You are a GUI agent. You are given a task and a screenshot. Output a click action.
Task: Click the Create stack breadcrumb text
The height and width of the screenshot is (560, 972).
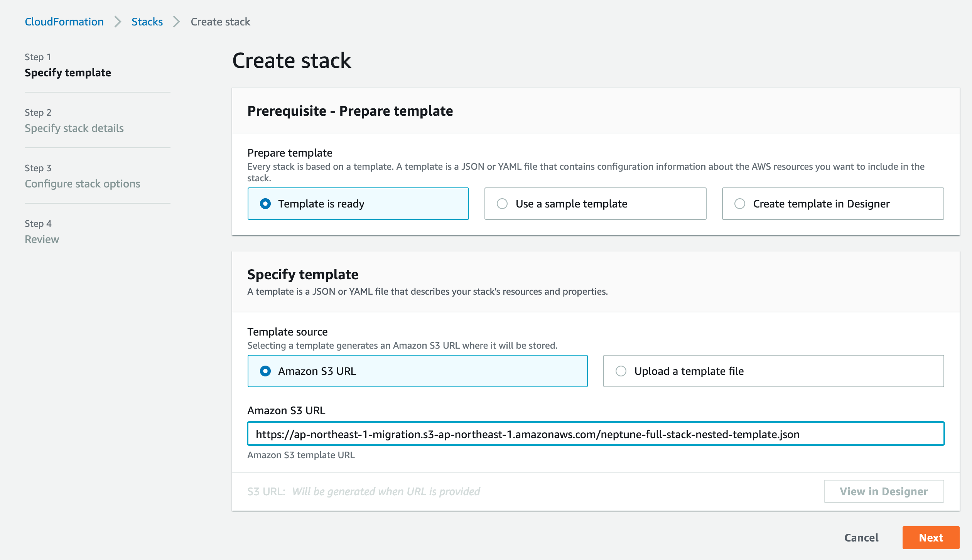(x=220, y=22)
